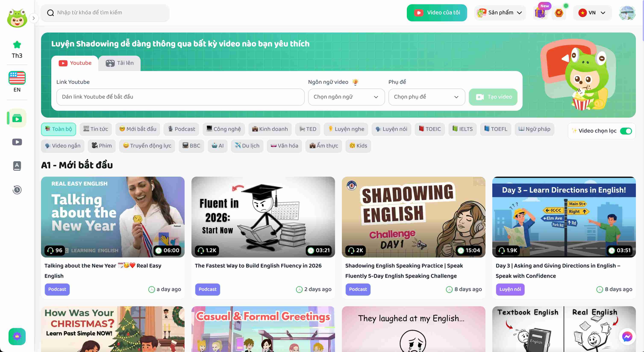The width and height of the screenshot is (644, 352).
Task: Open the history clock sidebar icon
Action: tap(17, 190)
